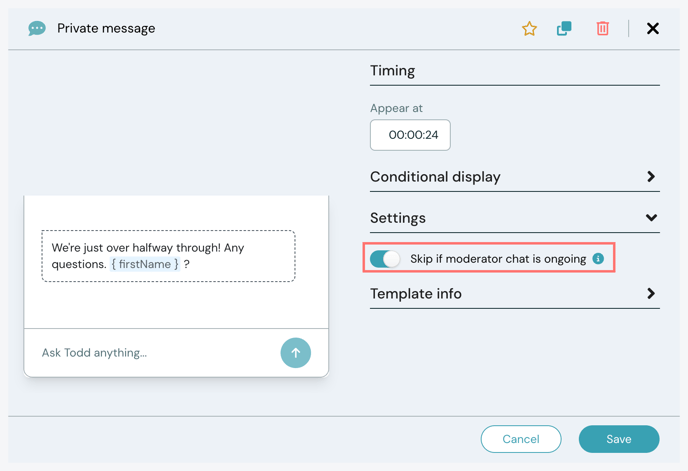Focus the Ask Todd anything input
The height and width of the screenshot is (471, 688).
point(150,353)
